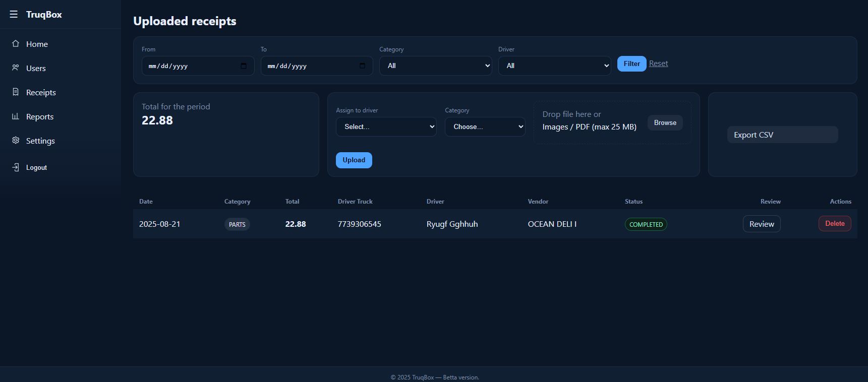Click the Reports bar chart icon
868x382 pixels.
click(x=16, y=116)
